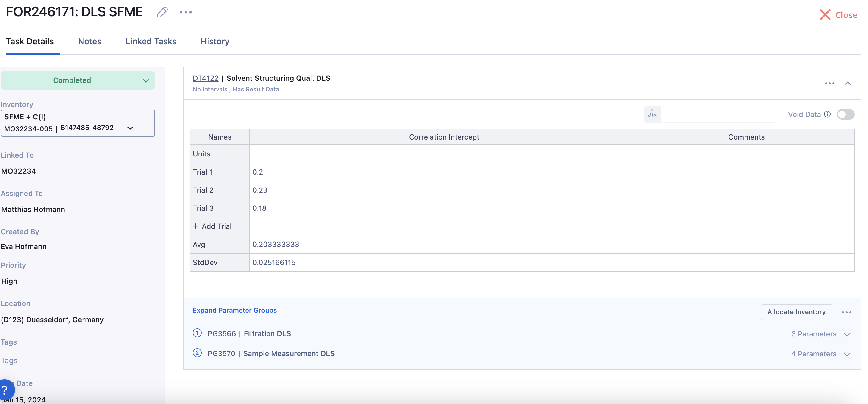The width and height of the screenshot is (868, 404).
Task: Click the blue help question mark icon
Action: point(5,390)
